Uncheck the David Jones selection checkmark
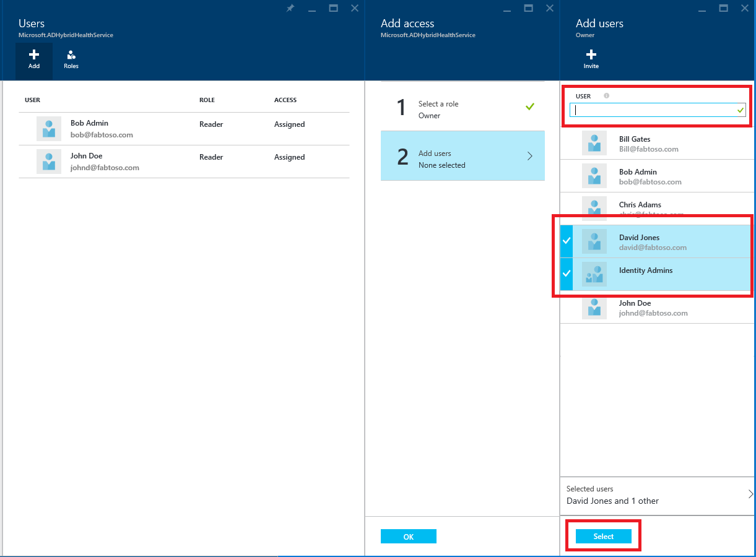This screenshot has width=756, height=557. (566, 241)
